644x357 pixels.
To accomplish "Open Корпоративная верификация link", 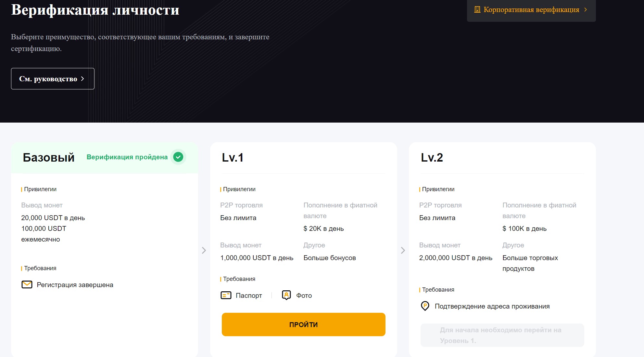I will [x=531, y=10].
